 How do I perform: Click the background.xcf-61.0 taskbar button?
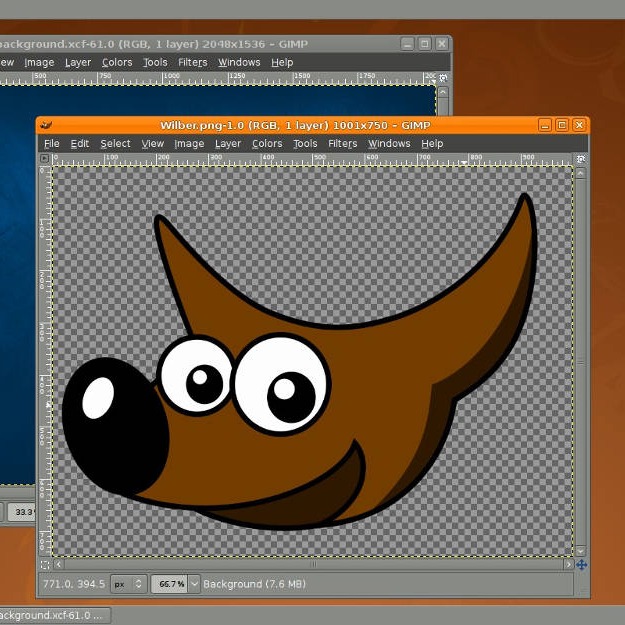pyautogui.click(x=55, y=615)
